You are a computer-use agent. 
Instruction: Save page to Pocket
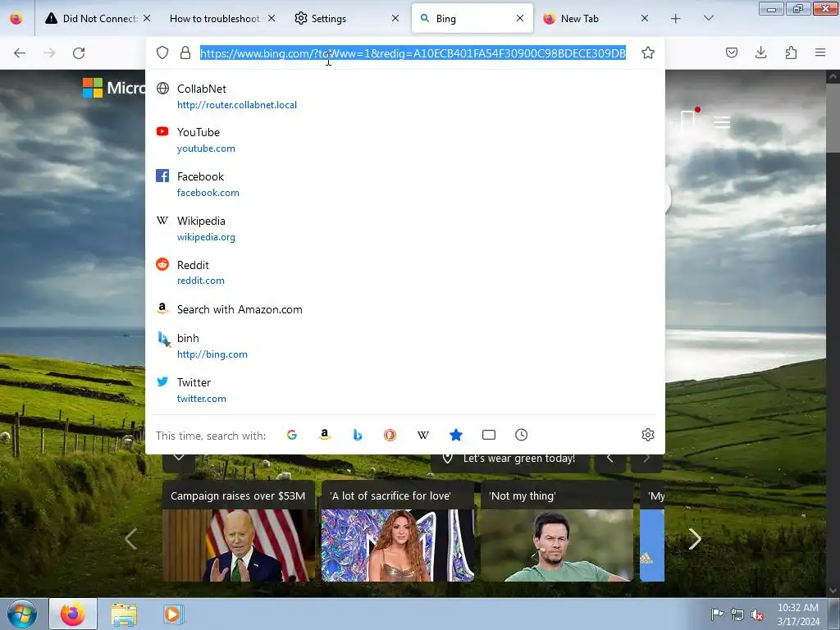731,52
